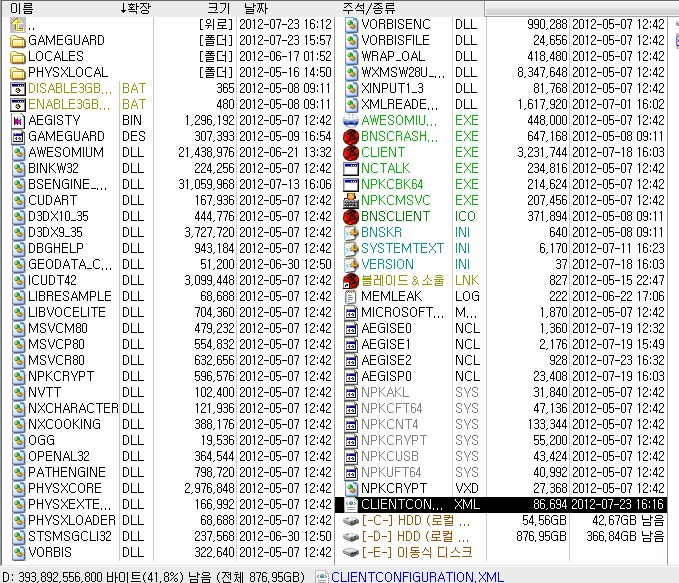Select the NPKUFT64 SYS file name

click(x=391, y=473)
